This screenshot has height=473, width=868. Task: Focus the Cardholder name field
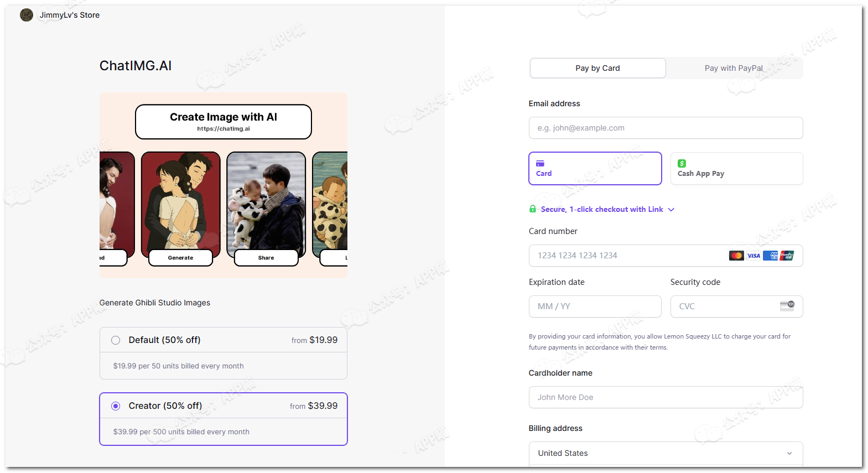tap(666, 397)
